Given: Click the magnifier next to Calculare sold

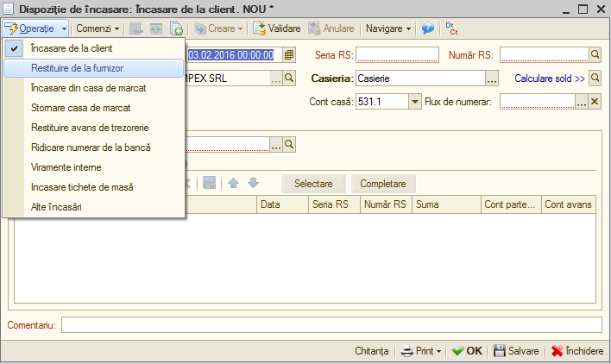Looking at the screenshot, I should [595, 78].
